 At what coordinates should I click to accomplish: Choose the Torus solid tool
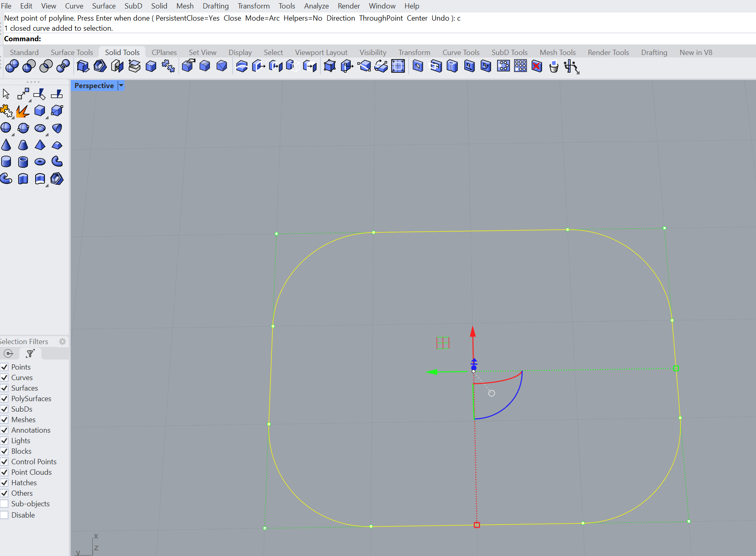tap(40, 162)
